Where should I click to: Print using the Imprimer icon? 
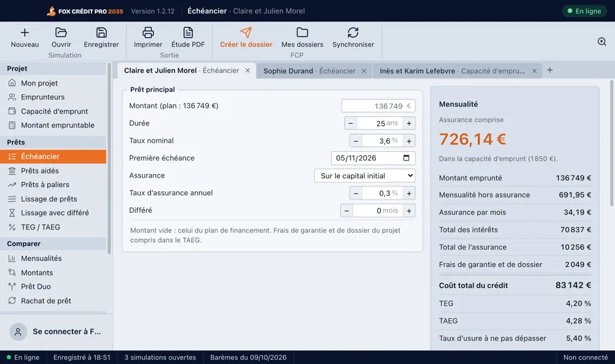(148, 33)
